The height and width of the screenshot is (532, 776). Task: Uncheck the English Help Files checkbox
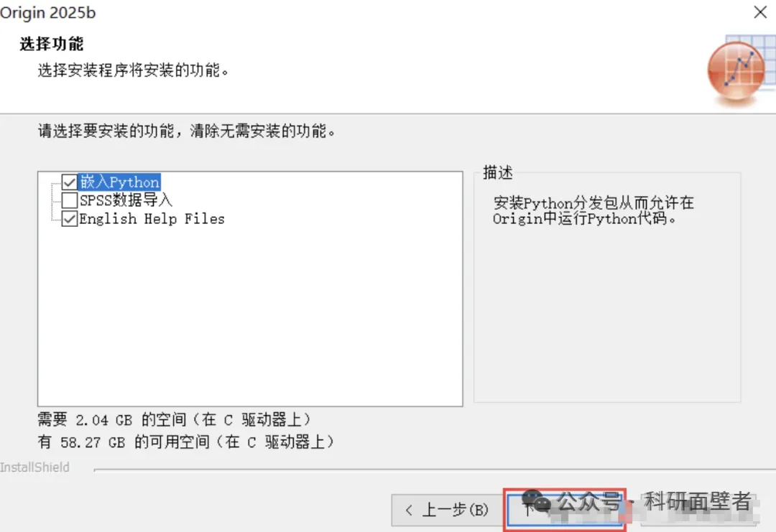(x=69, y=218)
